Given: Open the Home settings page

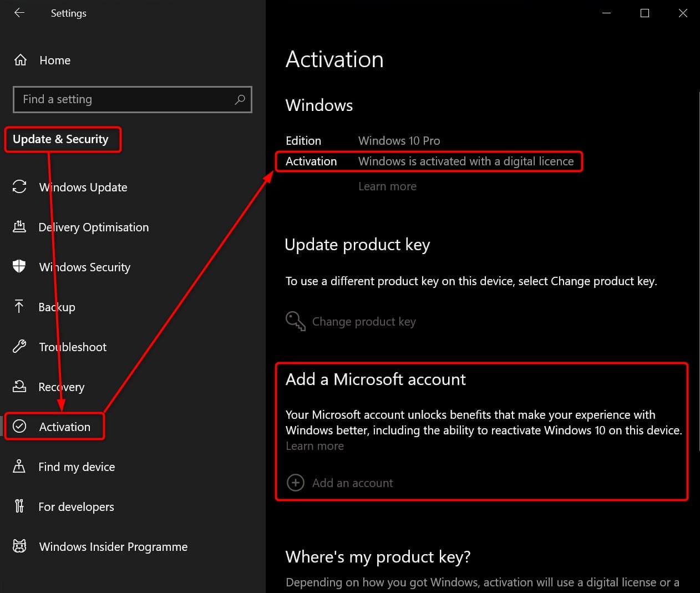Looking at the screenshot, I should pyautogui.click(x=55, y=60).
